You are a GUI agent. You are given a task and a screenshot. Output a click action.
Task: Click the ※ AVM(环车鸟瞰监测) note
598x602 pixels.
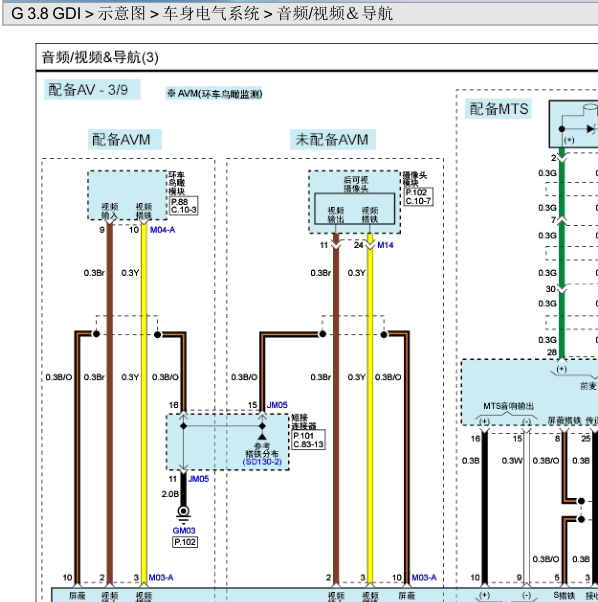214,94
